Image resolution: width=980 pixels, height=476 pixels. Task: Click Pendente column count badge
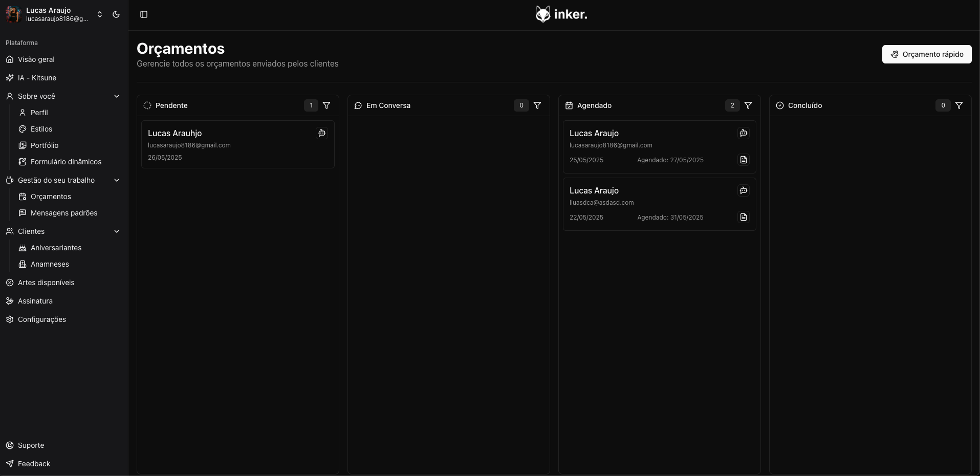coord(311,105)
